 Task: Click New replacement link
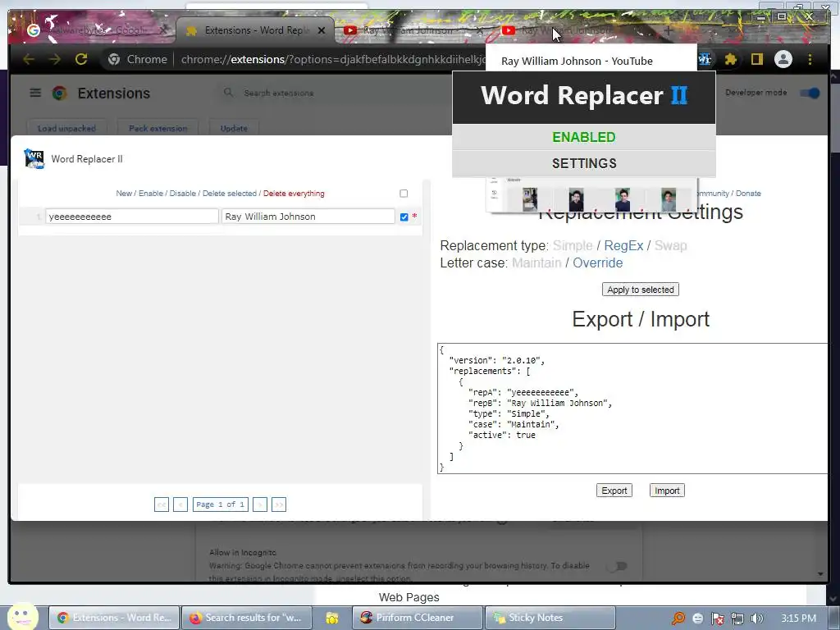click(x=124, y=194)
